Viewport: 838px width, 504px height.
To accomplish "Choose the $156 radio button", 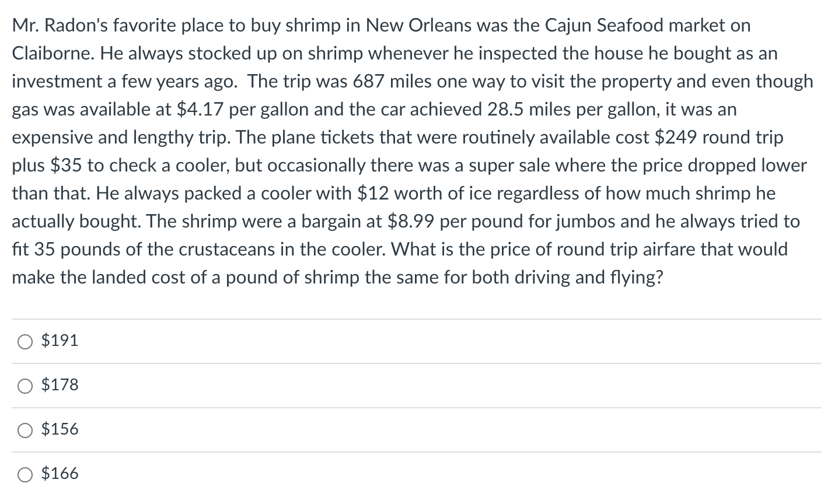I will coord(25,430).
